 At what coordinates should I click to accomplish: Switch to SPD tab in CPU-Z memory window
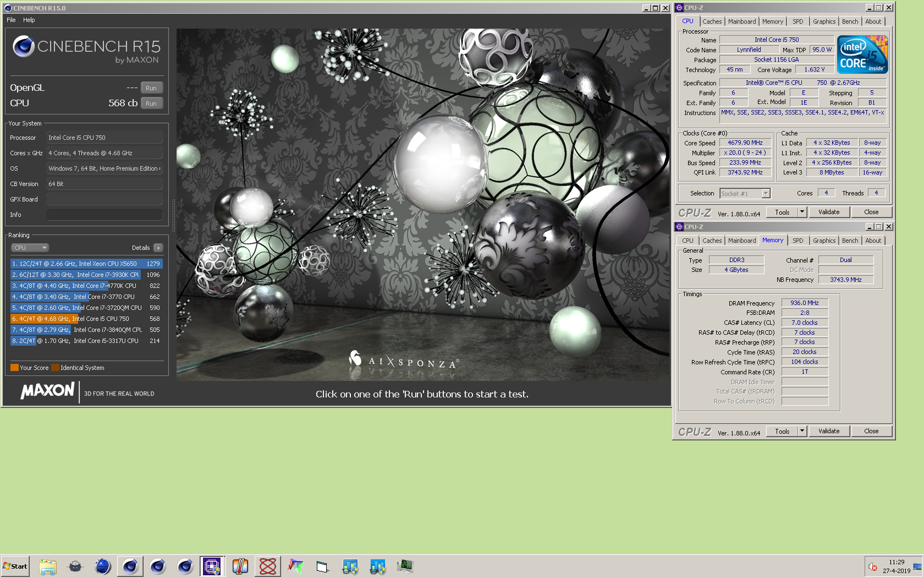[798, 241]
